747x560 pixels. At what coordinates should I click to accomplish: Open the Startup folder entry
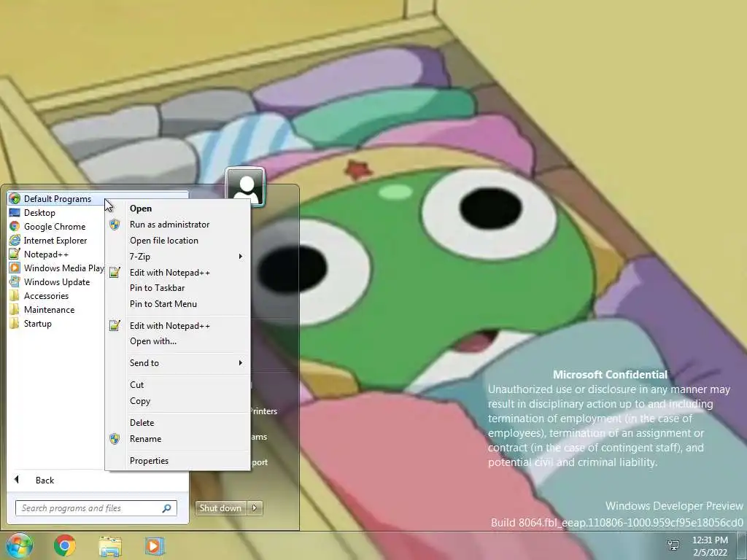pyautogui.click(x=38, y=323)
